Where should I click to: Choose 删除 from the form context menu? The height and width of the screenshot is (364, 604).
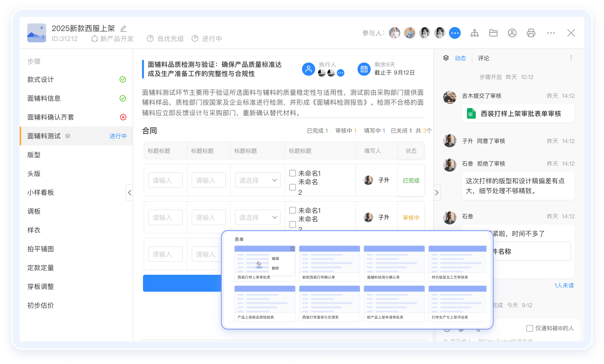(275, 268)
